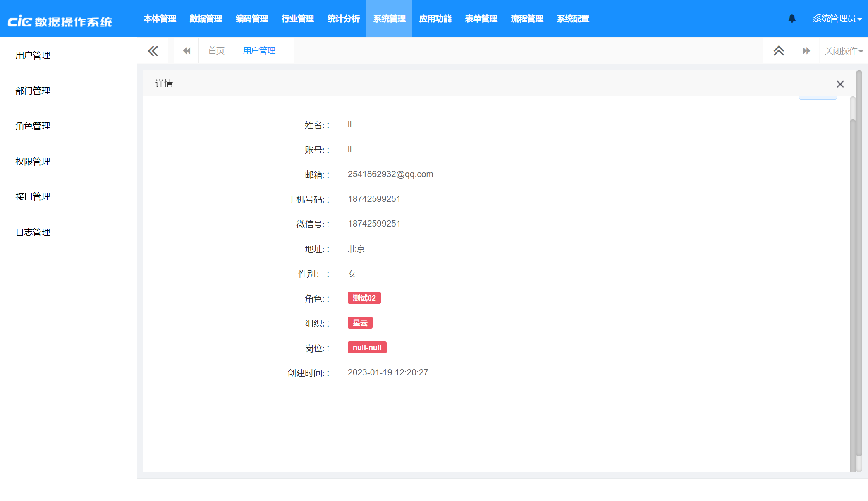Image resolution: width=868 pixels, height=501 pixels.
Task: Open 统计分析 in top navigation
Action: tap(343, 19)
